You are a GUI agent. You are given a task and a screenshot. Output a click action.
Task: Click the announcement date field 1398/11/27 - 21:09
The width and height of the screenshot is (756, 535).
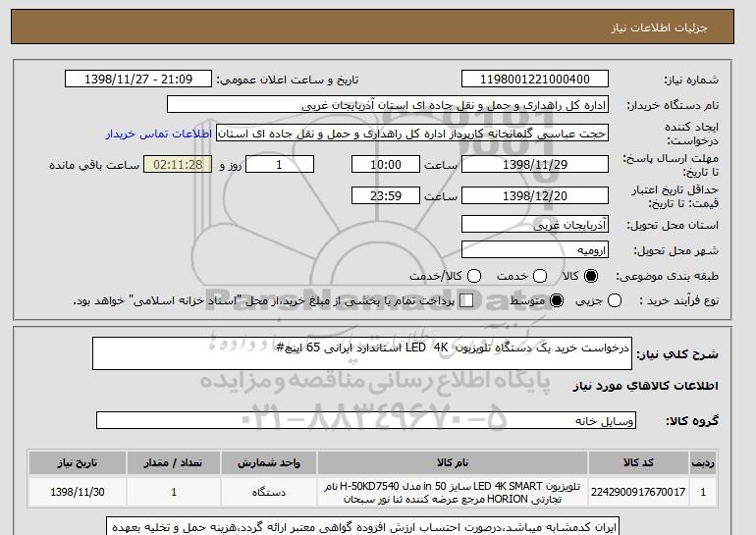138,80
